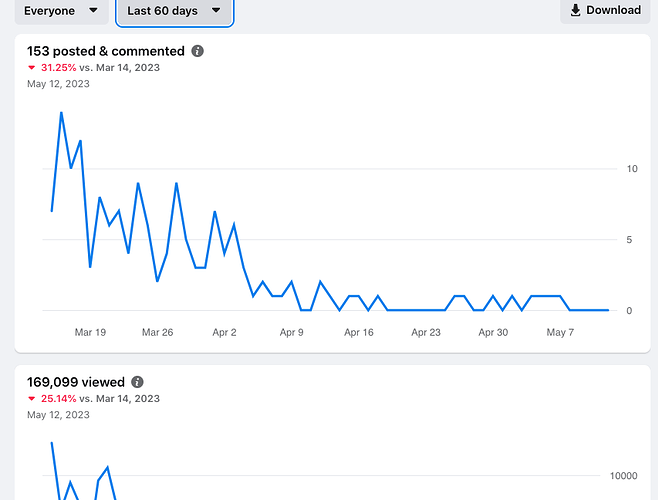This screenshot has height=500, width=658.
Task: Click the 10000 axis value on viewed chart
Action: pos(625,476)
